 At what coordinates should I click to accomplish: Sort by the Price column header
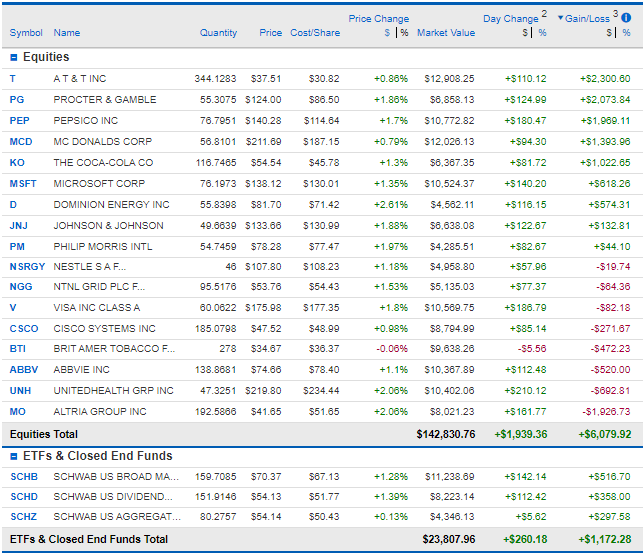click(270, 33)
